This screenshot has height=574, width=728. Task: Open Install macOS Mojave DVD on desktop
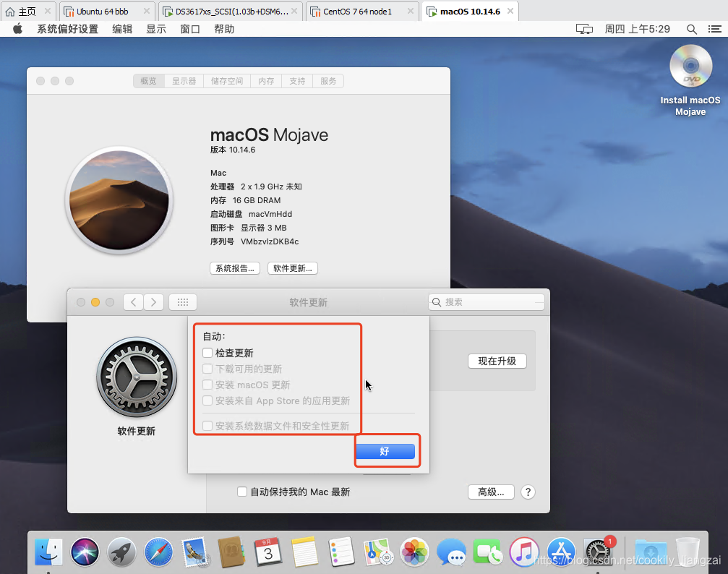pos(690,81)
